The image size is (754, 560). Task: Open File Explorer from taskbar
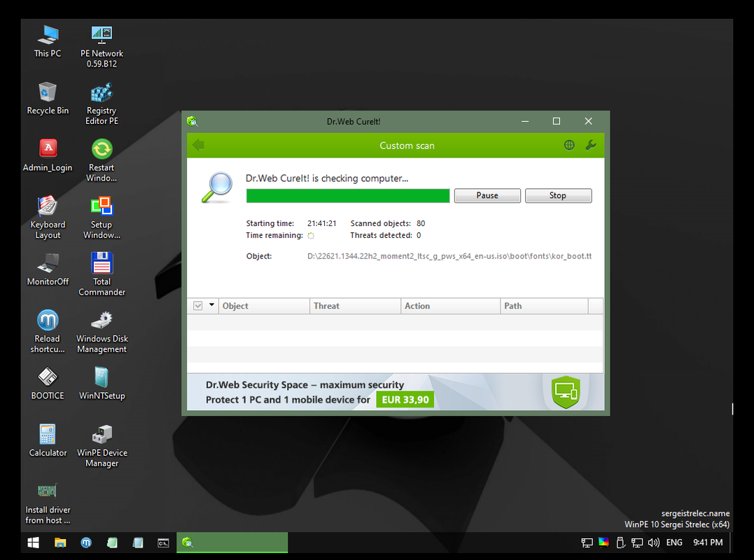60,542
